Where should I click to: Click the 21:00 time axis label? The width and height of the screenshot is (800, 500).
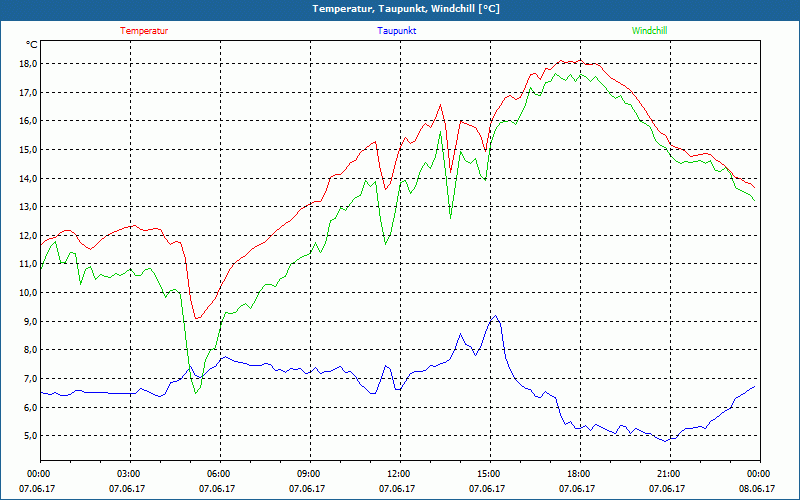coord(670,473)
